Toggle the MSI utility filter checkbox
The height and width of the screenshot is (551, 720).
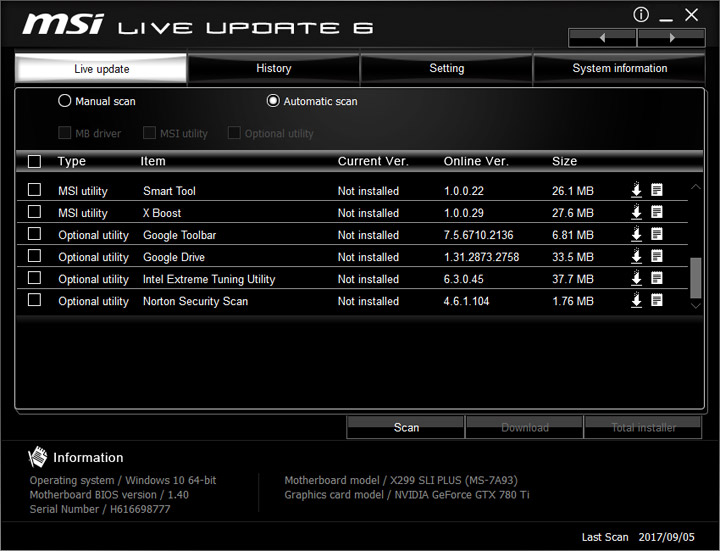[x=149, y=133]
